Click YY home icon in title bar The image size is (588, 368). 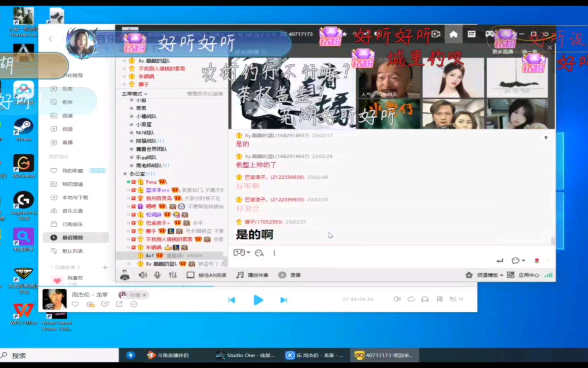(x=453, y=34)
